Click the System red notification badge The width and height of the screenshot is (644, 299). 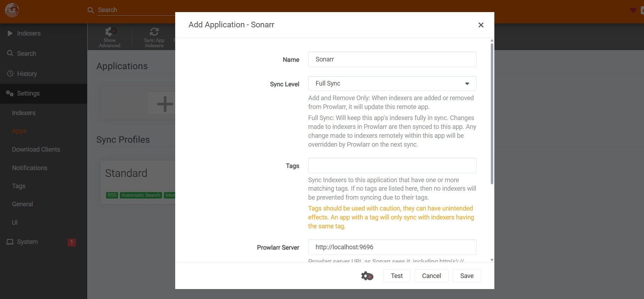point(72,242)
